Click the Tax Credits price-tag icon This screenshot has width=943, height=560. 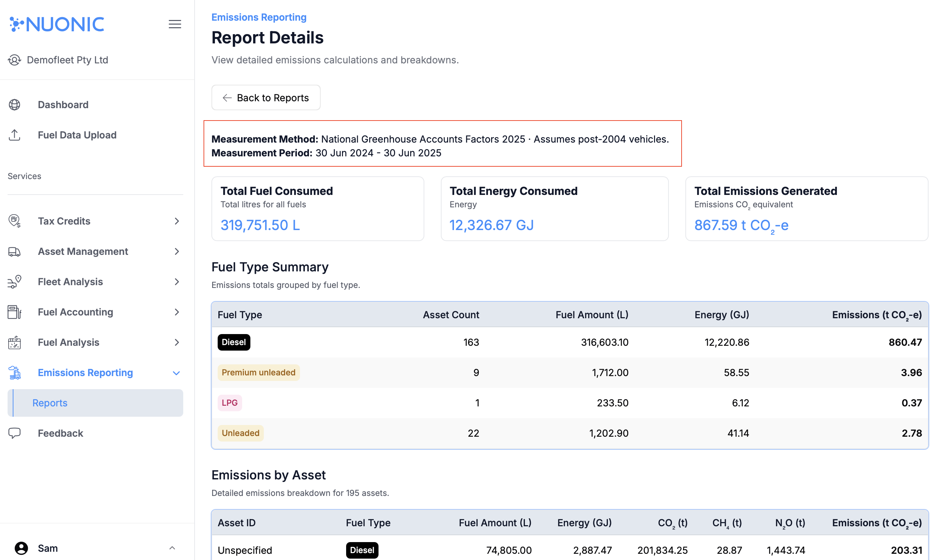pos(14,221)
